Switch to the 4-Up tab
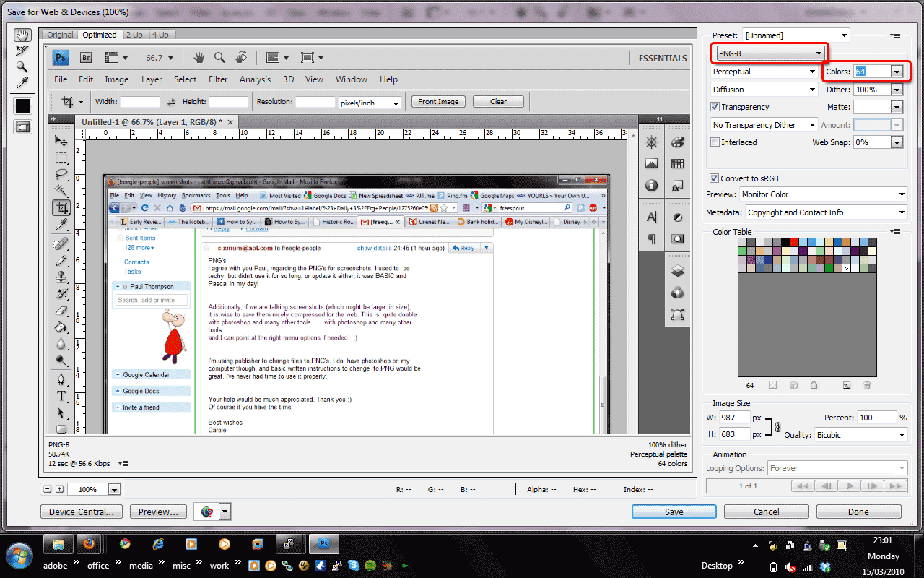This screenshot has width=924, height=578. 160,35
